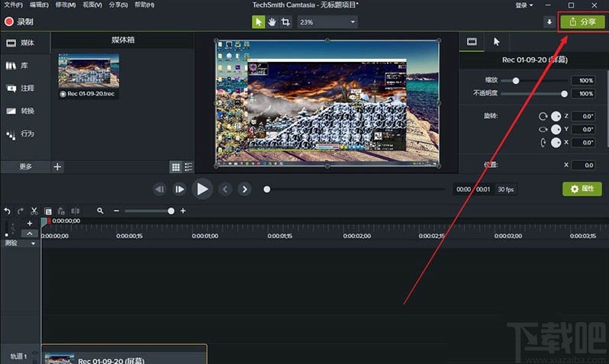Click the Cut scissors icon
This screenshot has width=609, height=364.
tap(34, 211)
